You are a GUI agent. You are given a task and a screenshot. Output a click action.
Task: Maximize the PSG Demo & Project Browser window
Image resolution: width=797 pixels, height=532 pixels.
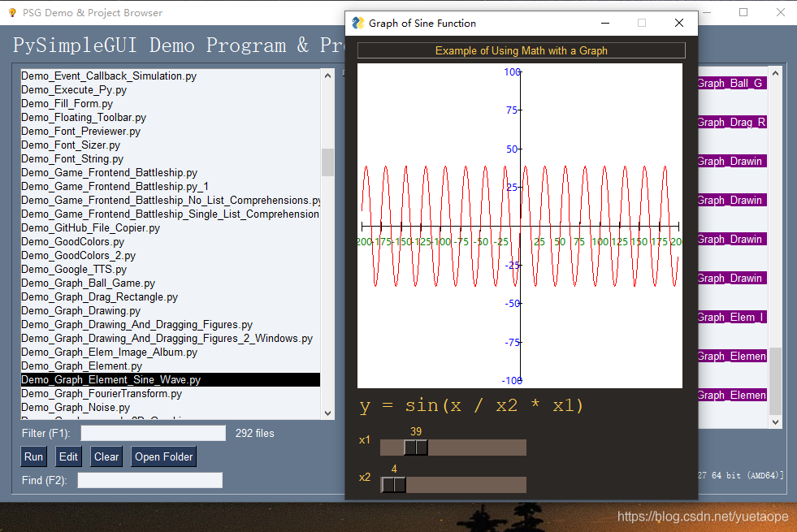tap(743, 12)
